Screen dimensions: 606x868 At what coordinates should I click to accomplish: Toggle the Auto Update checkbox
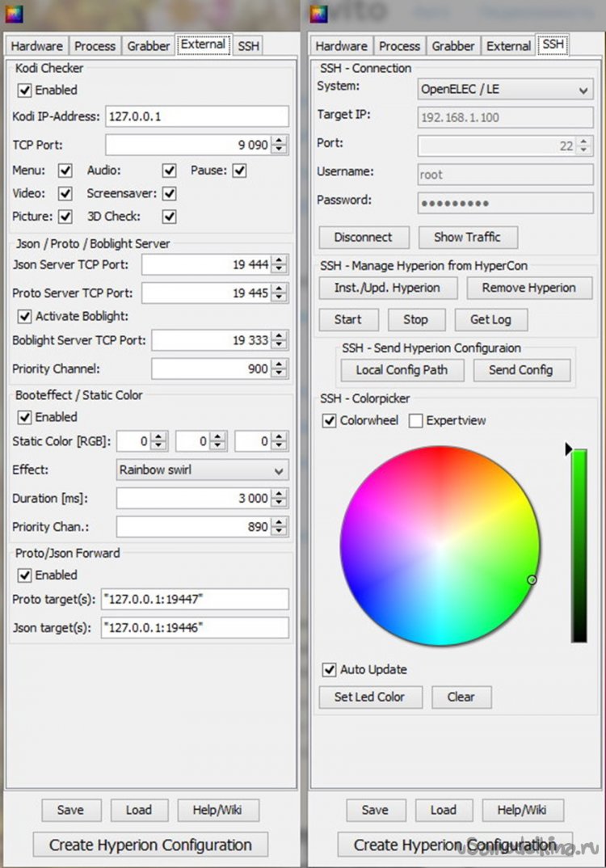click(330, 670)
